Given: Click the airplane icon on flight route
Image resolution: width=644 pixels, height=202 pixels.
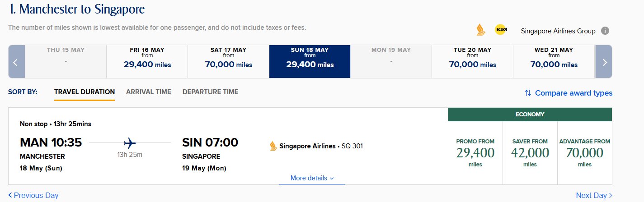Looking at the screenshot, I should pyautogui.click(x=130, y=143).
